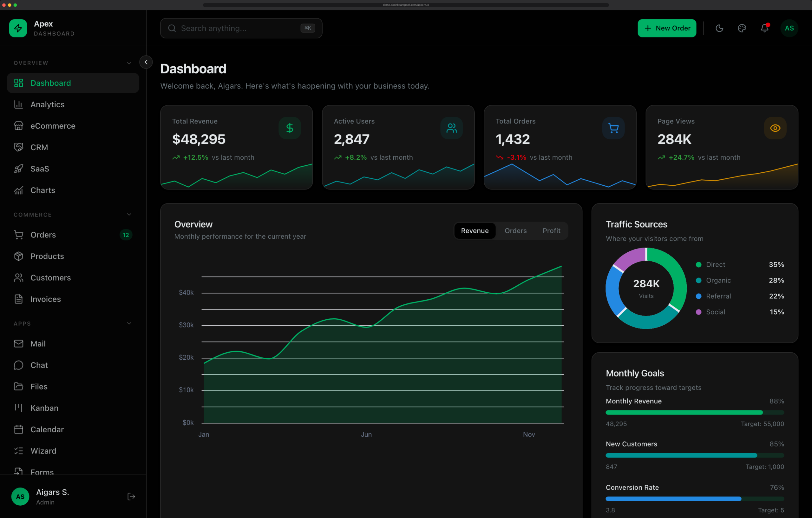Collapse the Apps section chevron
Image resolution: width=812 pixels, height=518 pixels.
129,323
